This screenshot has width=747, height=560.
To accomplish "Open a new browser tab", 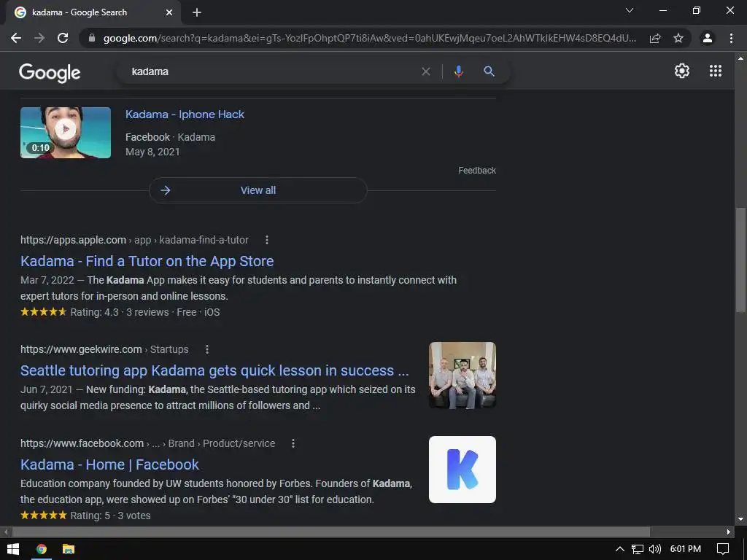I will (x=197, y=12).
